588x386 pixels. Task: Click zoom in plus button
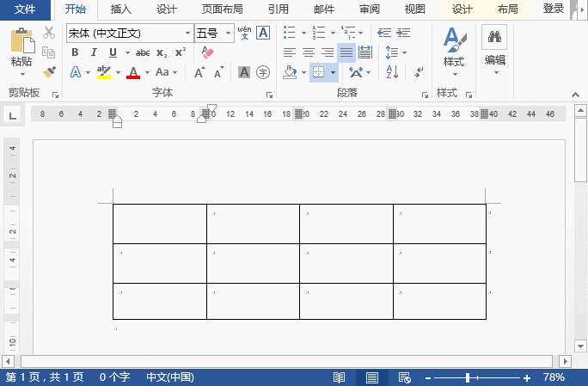click(526, 377)
